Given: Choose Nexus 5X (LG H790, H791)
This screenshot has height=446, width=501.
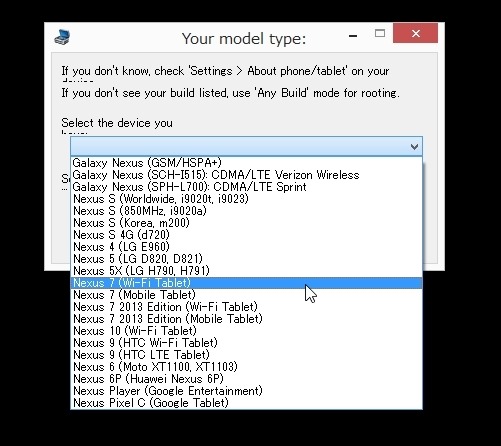Looking at the screenshot, I should 246,271.
